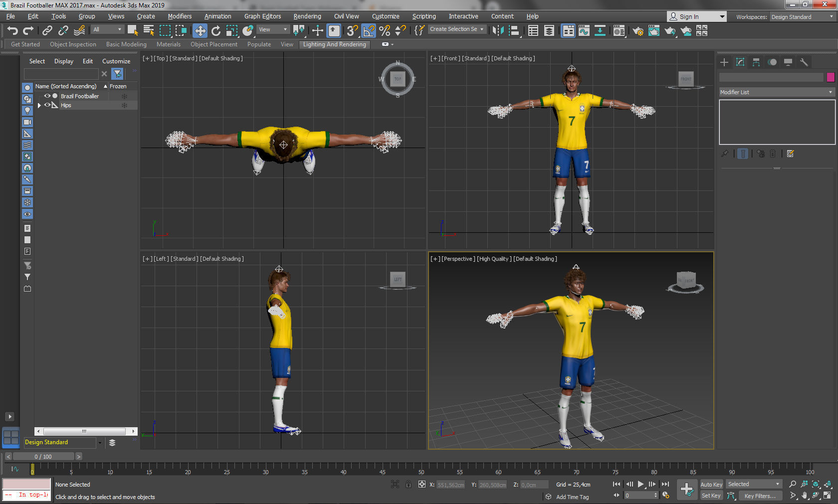
Task: Click Add Time Tag
Action: point(572,497)
